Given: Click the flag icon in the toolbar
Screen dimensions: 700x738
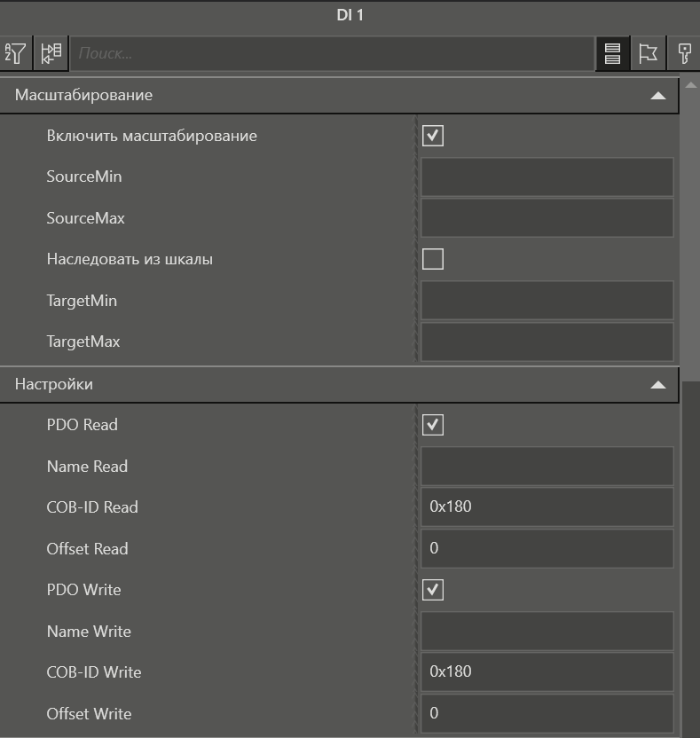Looking at the screenshot, I should point(648,53).
